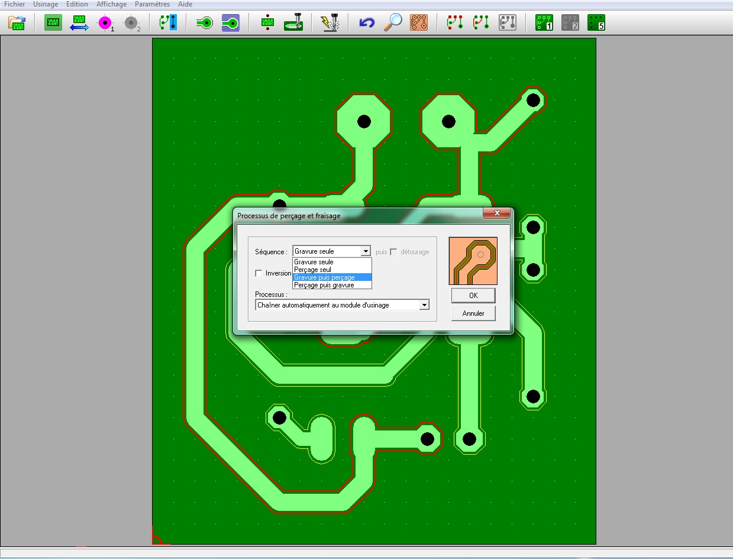Click the green board icon numbered 5
The height and width of the screenshot is (560, 733).
(x=596, y=23)
